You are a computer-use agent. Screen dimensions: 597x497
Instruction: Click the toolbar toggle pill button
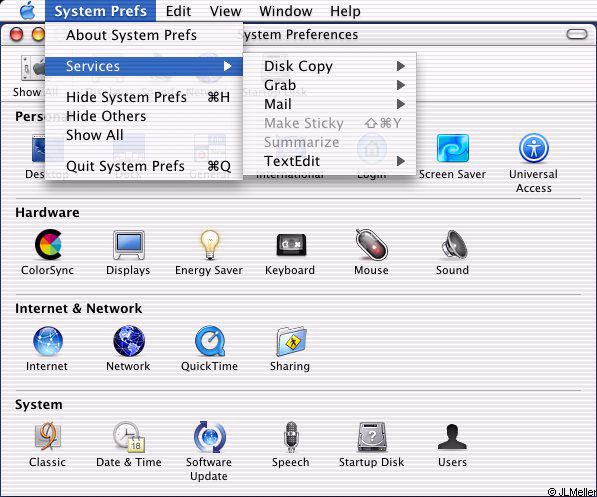coord(577,34)
